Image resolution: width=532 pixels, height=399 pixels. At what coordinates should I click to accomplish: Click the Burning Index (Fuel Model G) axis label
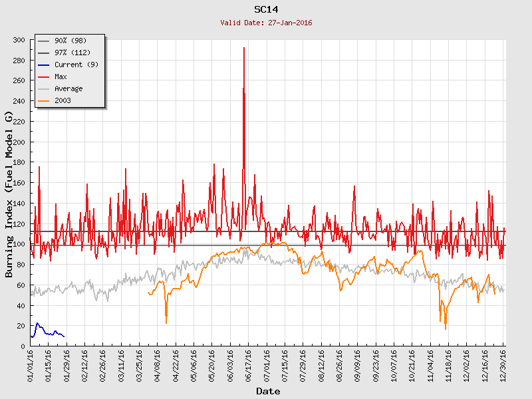(9, 194)
